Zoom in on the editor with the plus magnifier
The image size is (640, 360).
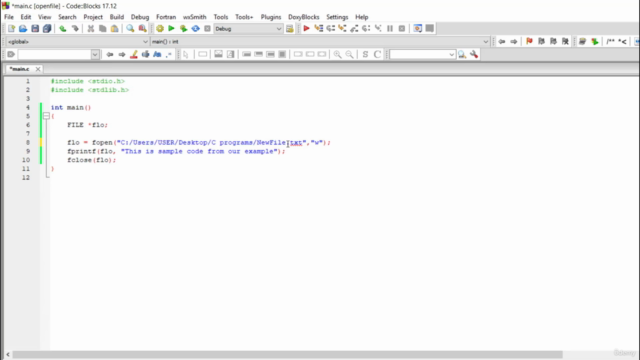(x=338, y=55)
